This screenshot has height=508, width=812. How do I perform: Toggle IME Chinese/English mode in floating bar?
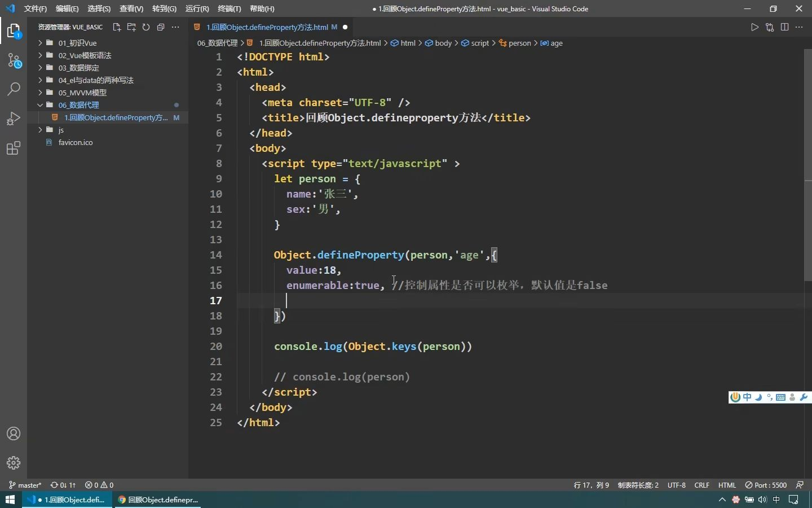point(747,397)
